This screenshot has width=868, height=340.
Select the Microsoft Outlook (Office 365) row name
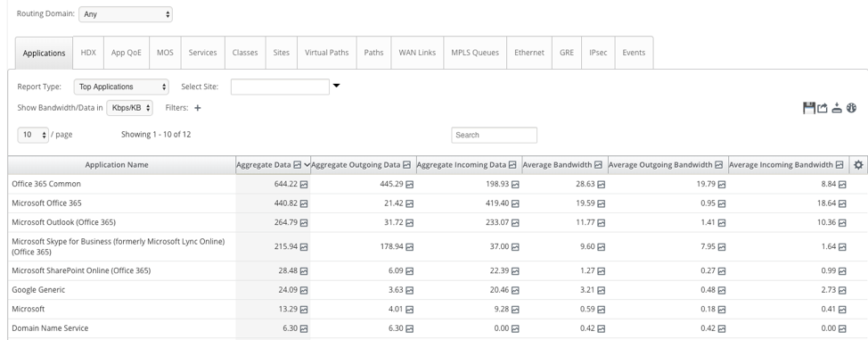(63, 222)
